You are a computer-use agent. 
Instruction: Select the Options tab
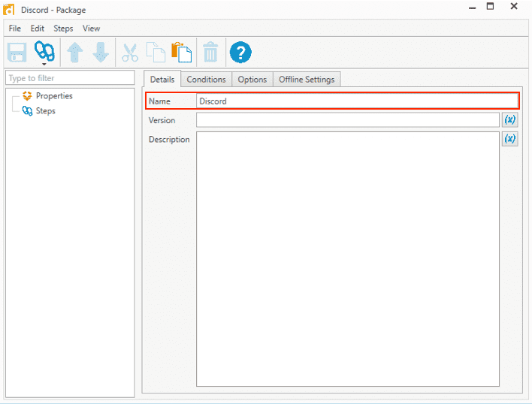252,80
